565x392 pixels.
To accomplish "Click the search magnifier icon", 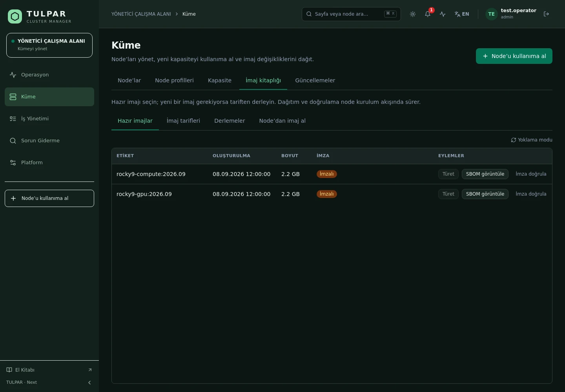I will point(309,14).
